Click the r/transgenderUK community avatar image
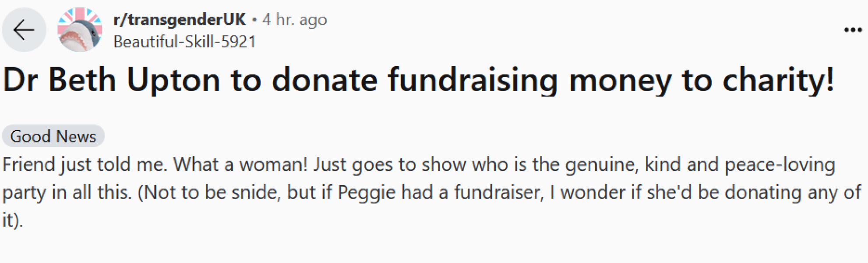This screenshot has width=868, height=263. [x=80, y=29]
